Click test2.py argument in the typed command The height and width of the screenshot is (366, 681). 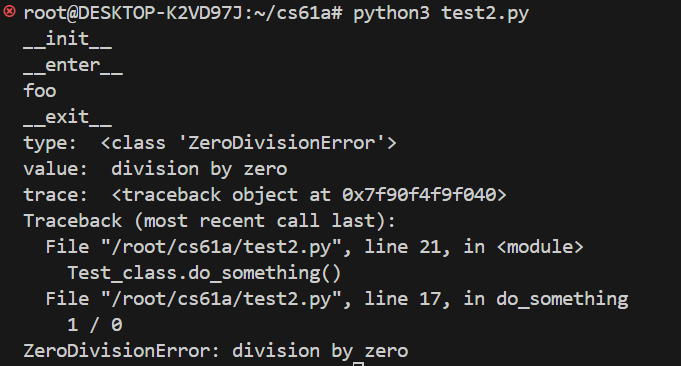[x=485, y=13]
